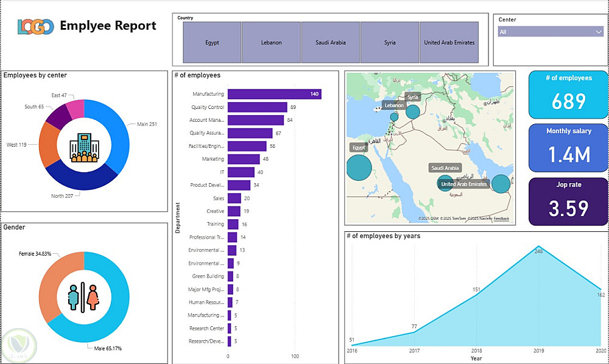Click the Feedback link on the map
Viewport: 609px width, 364px height.
coord(501,219)
